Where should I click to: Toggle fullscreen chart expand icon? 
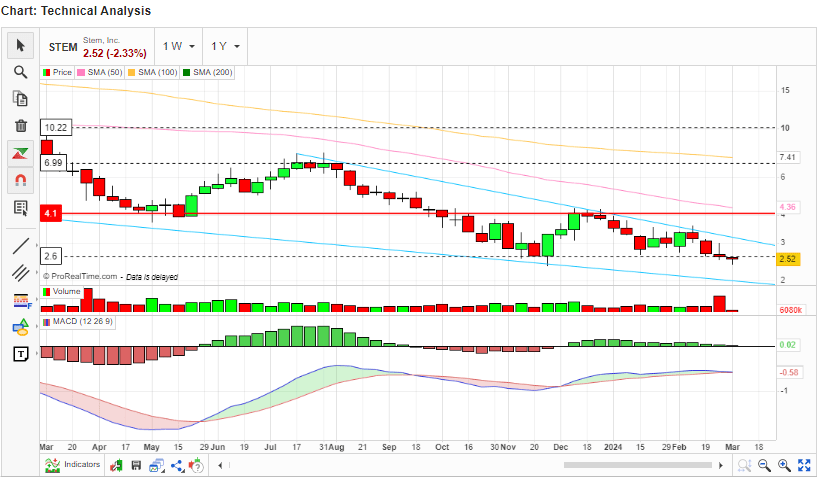(804, 465)
